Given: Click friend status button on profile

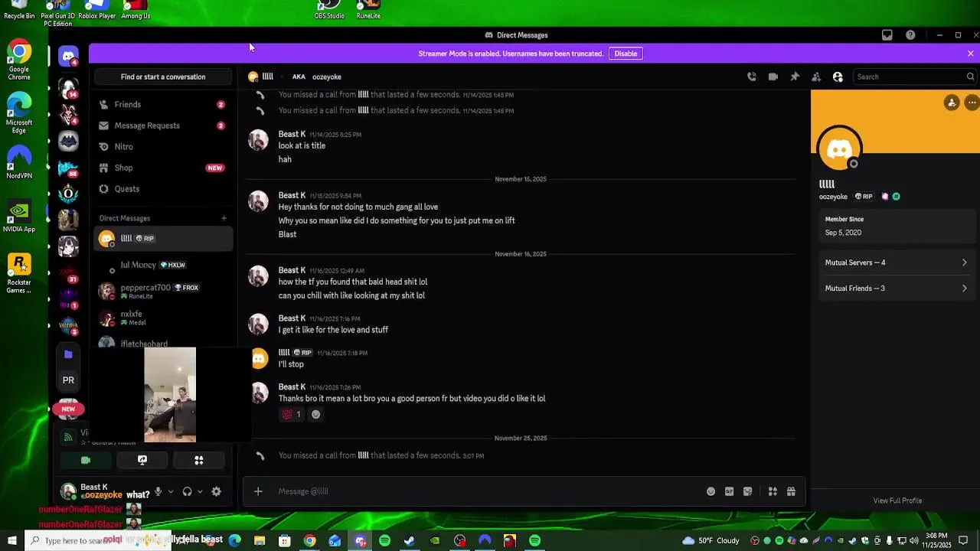Looking at the screenshot, I should pyautogui.click(x=952, y=103).
